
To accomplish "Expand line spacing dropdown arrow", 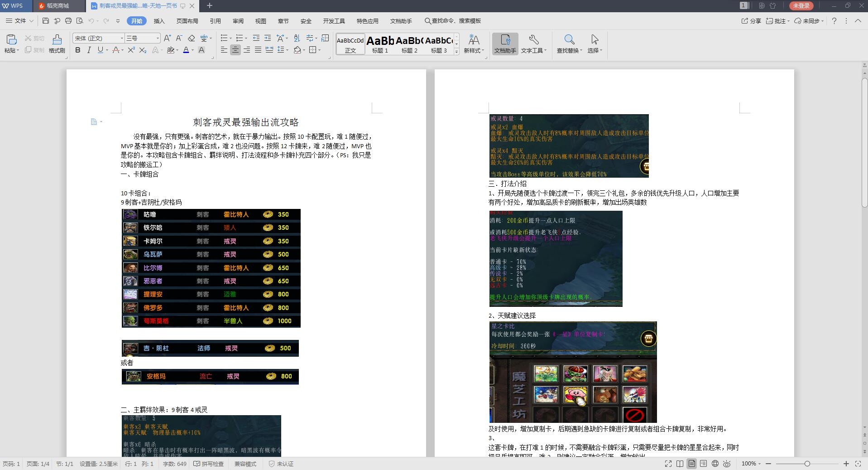I will point(287,50).
